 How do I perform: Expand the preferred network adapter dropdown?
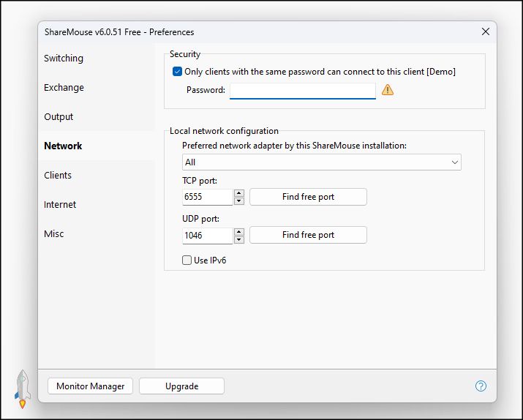(322, 162)
